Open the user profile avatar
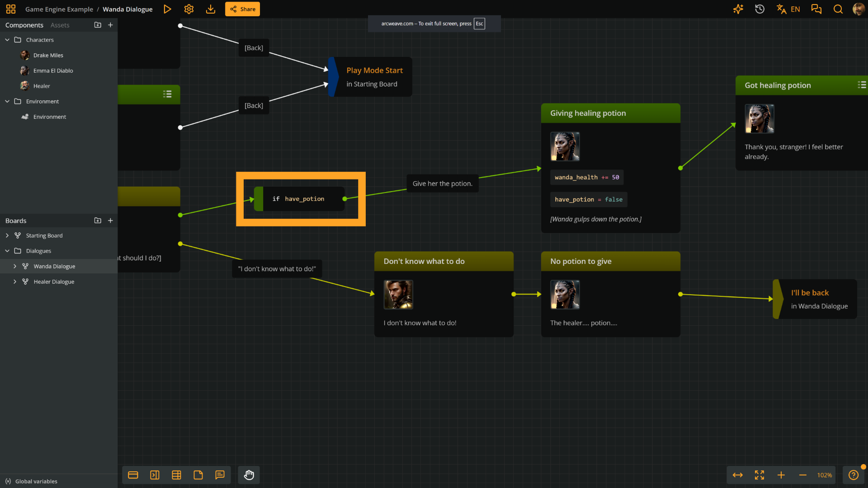868x488 pixels. pos(858,9)
